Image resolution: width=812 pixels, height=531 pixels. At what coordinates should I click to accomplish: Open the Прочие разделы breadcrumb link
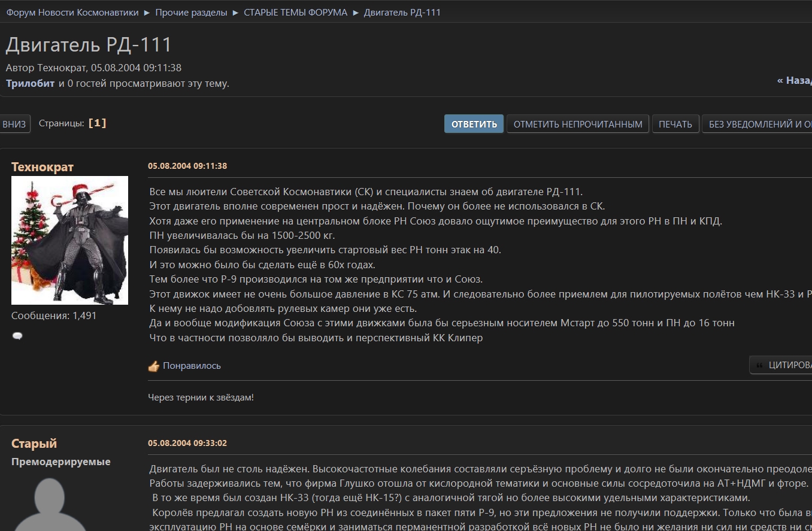pos(191,13)
